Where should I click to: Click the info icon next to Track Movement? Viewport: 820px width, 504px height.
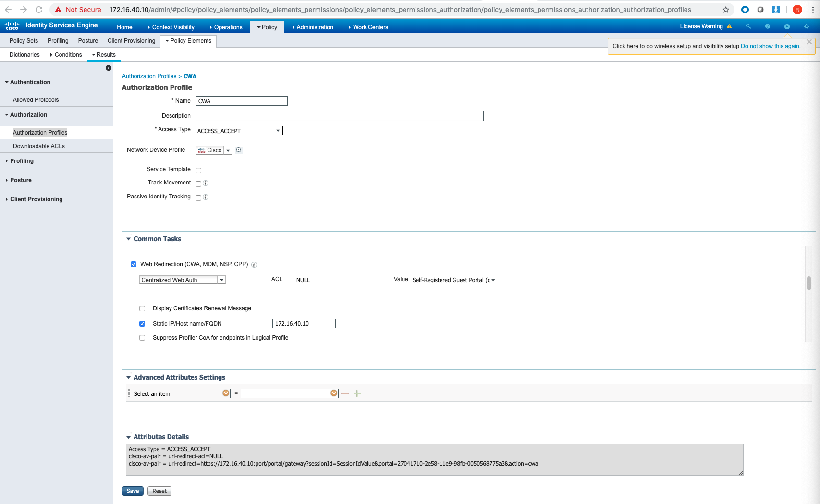point(206,183)
